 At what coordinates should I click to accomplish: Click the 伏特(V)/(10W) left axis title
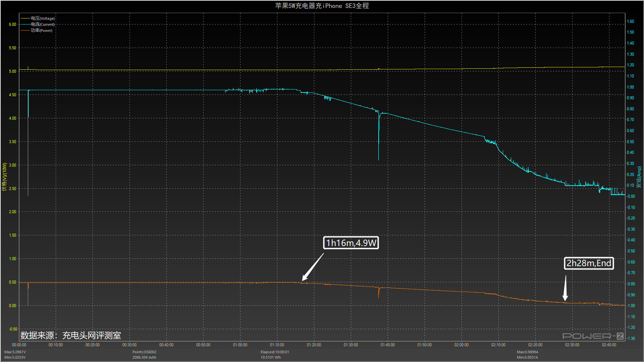[x=4, y=177]
